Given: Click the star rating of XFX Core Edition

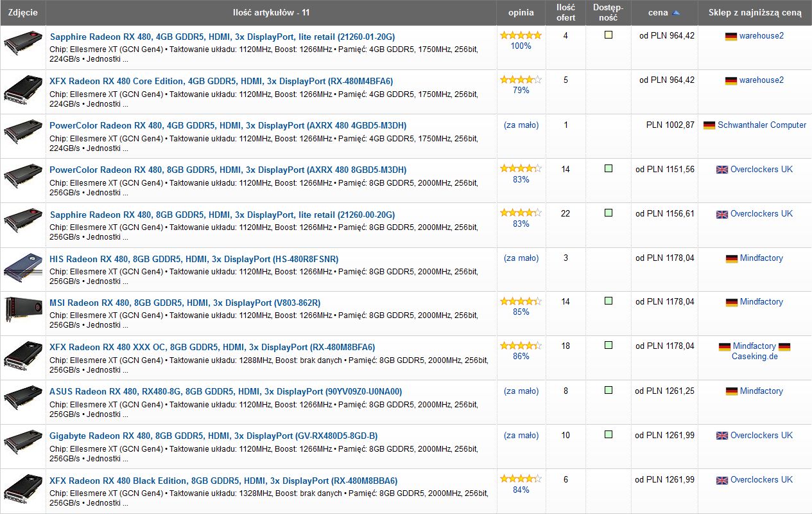Looking at the screenshot, I should click(x=521, y=80).
